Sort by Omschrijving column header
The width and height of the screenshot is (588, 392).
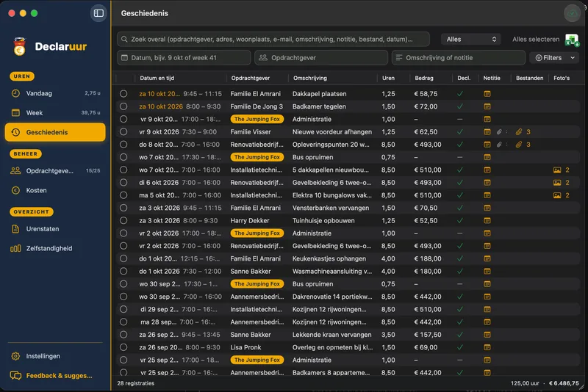click(310, 79)
